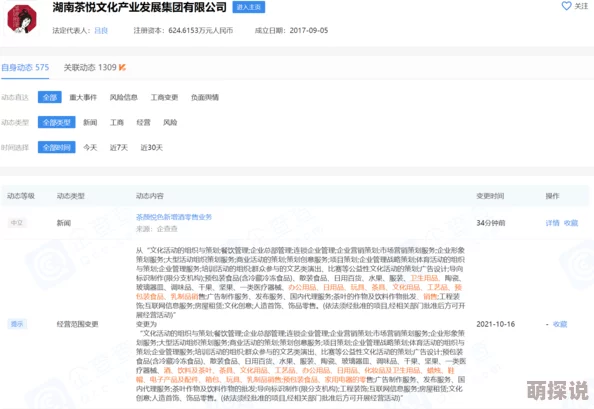Select 风险信息 filter
Screen dimensions: 594x409
point(123,97)
